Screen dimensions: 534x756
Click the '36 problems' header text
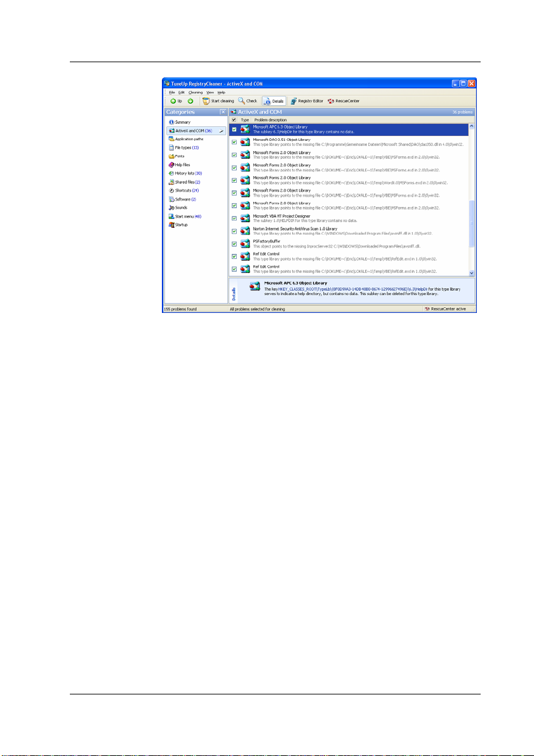click(x=462, y=112)
